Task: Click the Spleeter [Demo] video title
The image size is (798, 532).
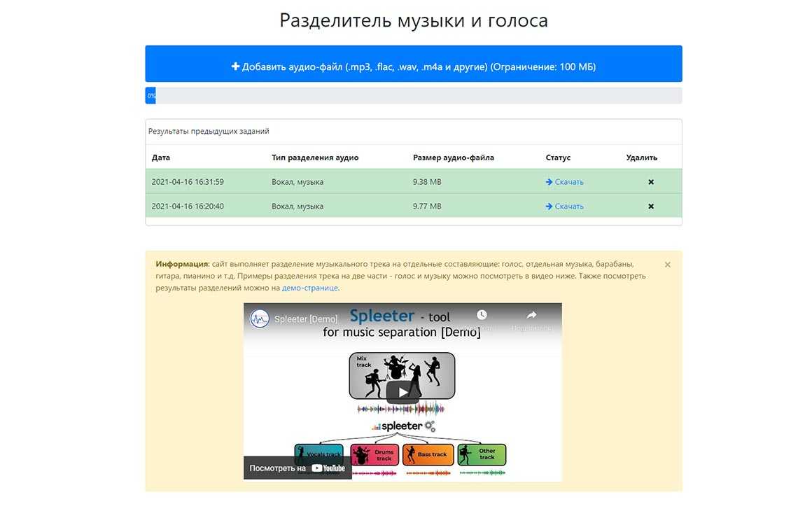Action: (x=306, y=319)
